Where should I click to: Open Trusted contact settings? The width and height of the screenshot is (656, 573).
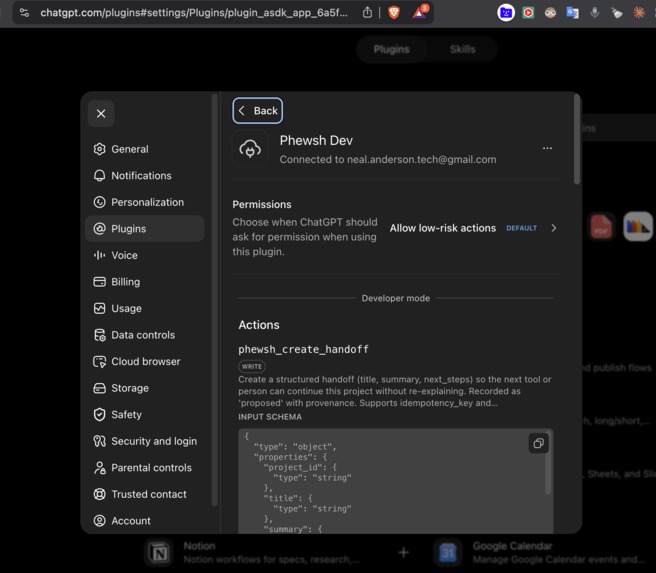click(x=144, y=494)
